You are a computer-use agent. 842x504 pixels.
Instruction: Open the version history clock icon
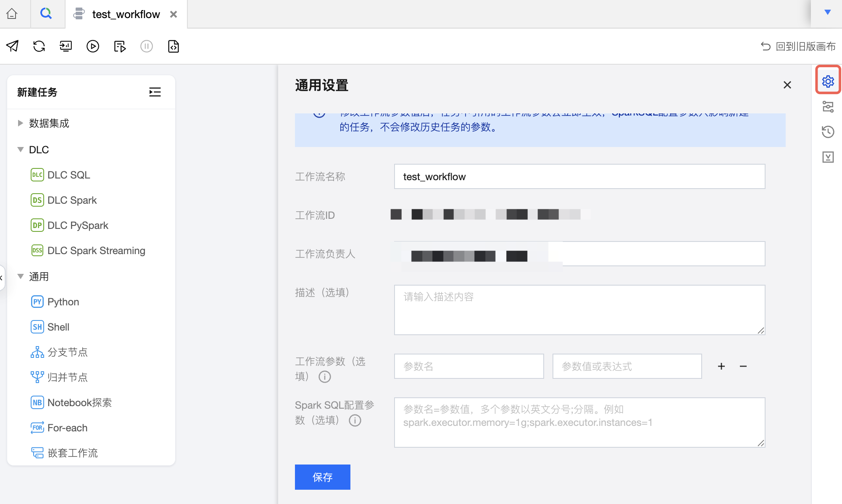(828, 132)
